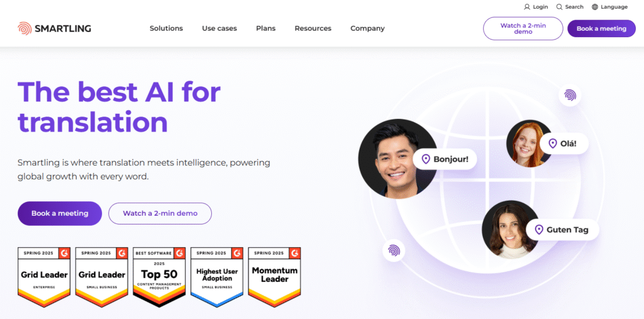Click the Momentum Leader badge
Screen dimensions: 644x319
(x=274, y=277)
